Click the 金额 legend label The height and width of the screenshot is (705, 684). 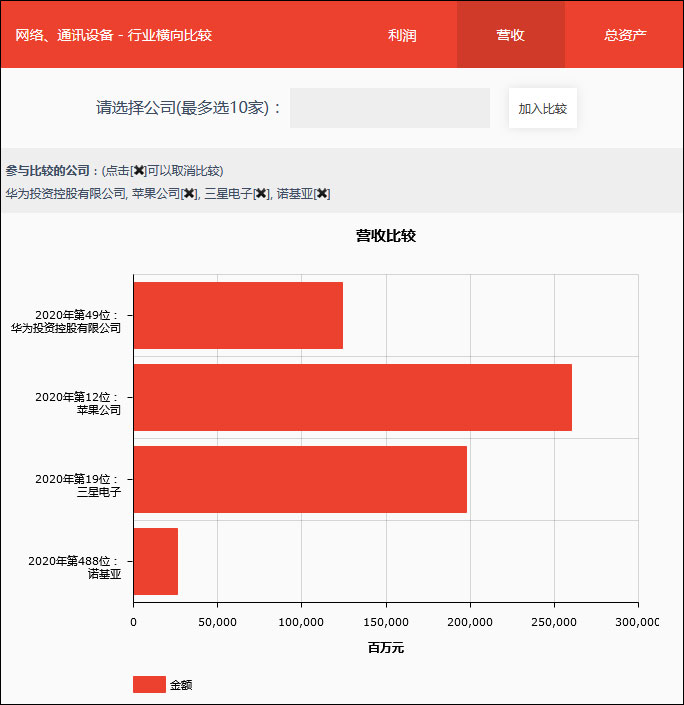coord(181,685)
